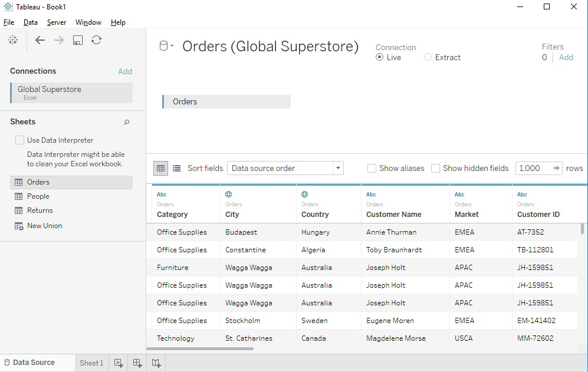Image resolution: width=588 pixels, height=372 pixels.
Task: Toggle the Show hidden fields checkbox
Action: click(435, 169)
